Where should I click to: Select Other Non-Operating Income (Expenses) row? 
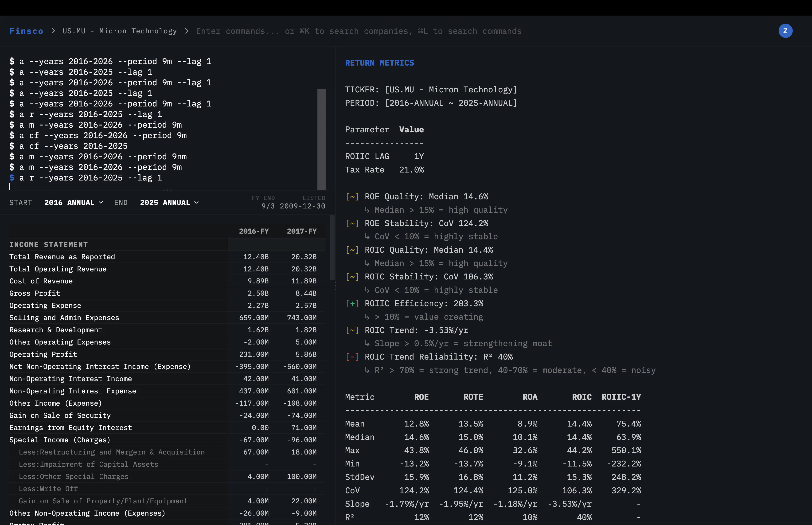coord(167,513)
